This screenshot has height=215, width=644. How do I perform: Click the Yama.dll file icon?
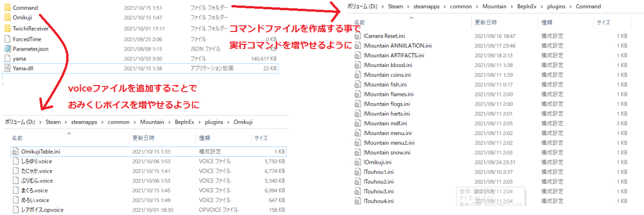(x=7, y=68)
